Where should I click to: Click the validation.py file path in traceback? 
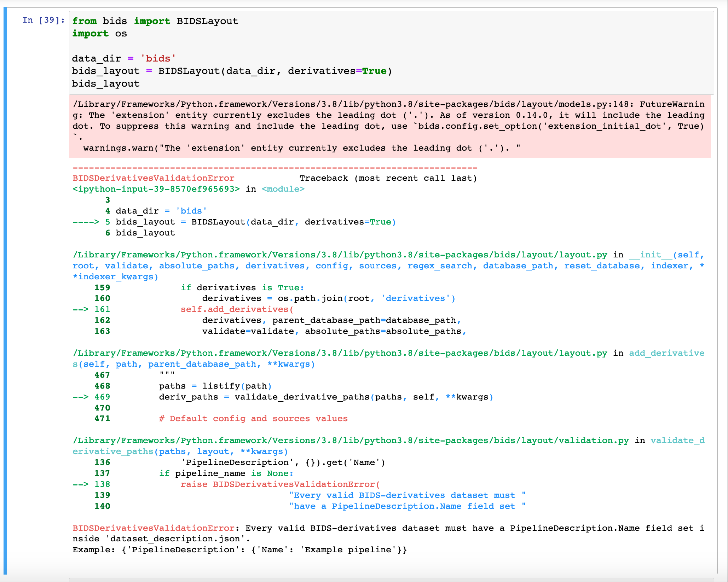point(350,441)
